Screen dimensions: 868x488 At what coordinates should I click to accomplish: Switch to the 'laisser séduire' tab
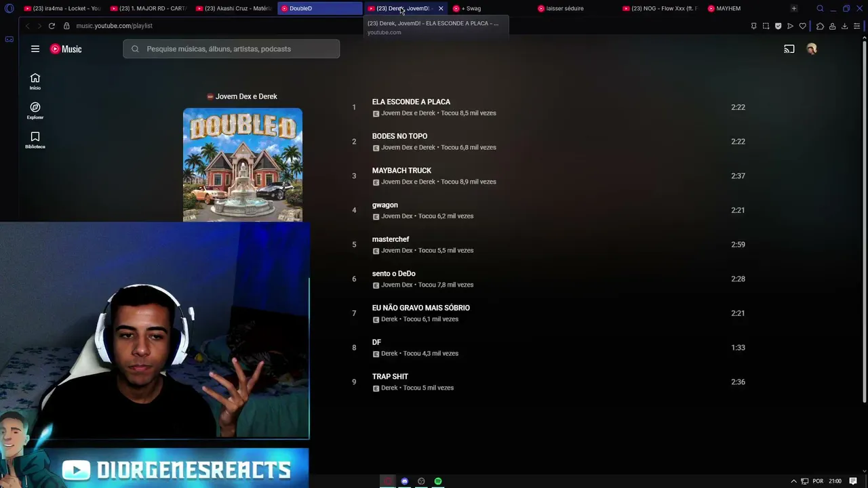pyautogui.click(x=576, y=8)
